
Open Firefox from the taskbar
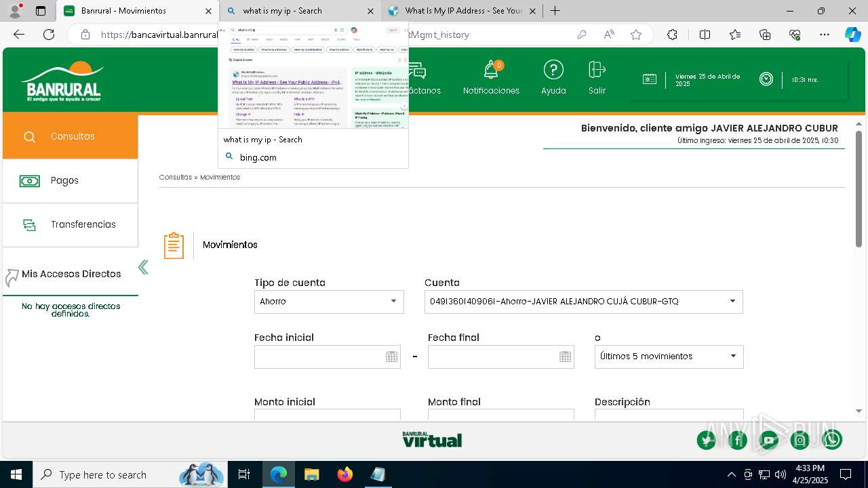click(x=345, y=474)
